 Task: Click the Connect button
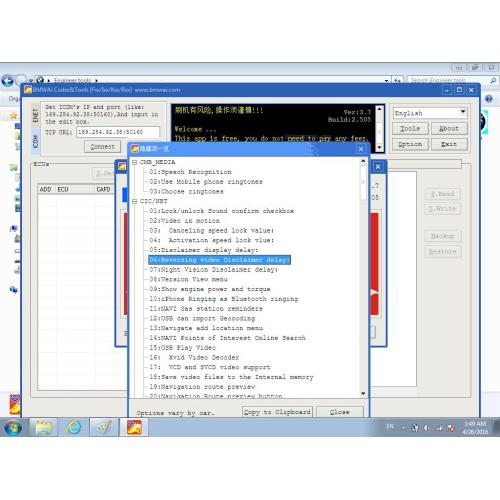[x=102, y=147]
